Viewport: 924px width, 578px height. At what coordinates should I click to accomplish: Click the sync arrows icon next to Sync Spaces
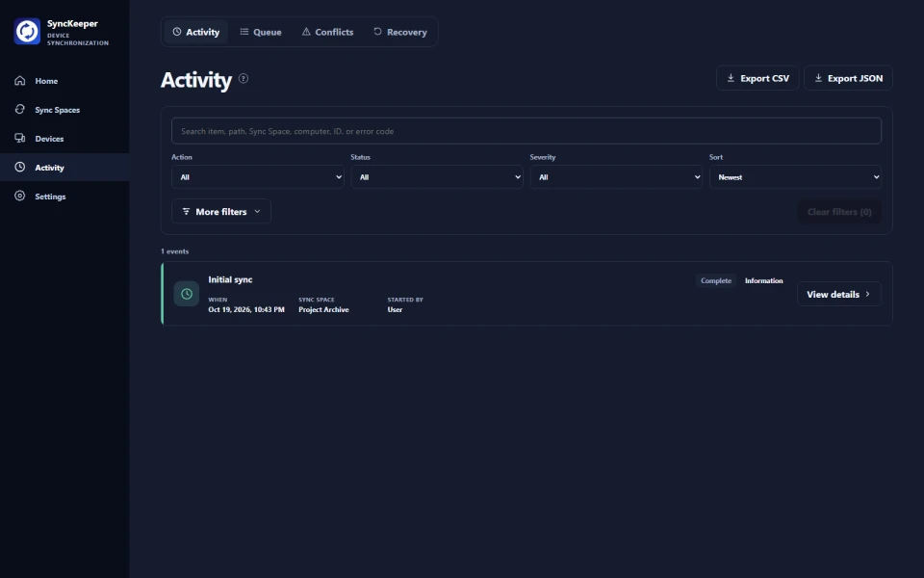(20, 109)
